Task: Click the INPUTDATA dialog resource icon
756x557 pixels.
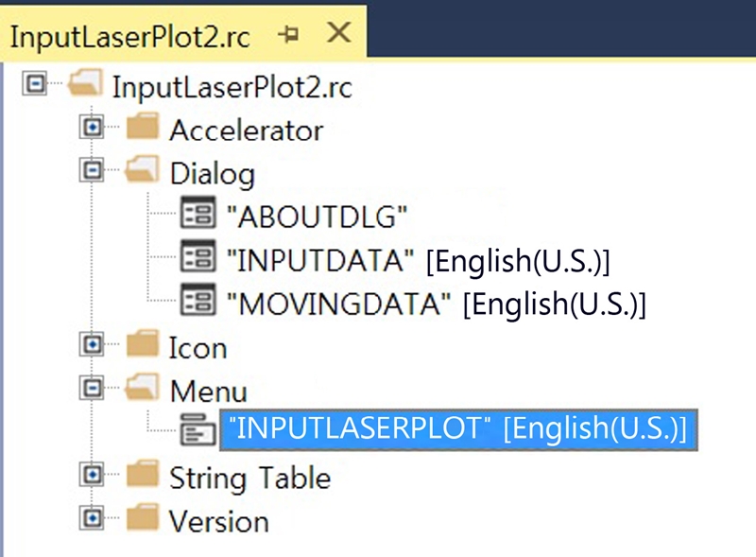Action: point(198,258)
